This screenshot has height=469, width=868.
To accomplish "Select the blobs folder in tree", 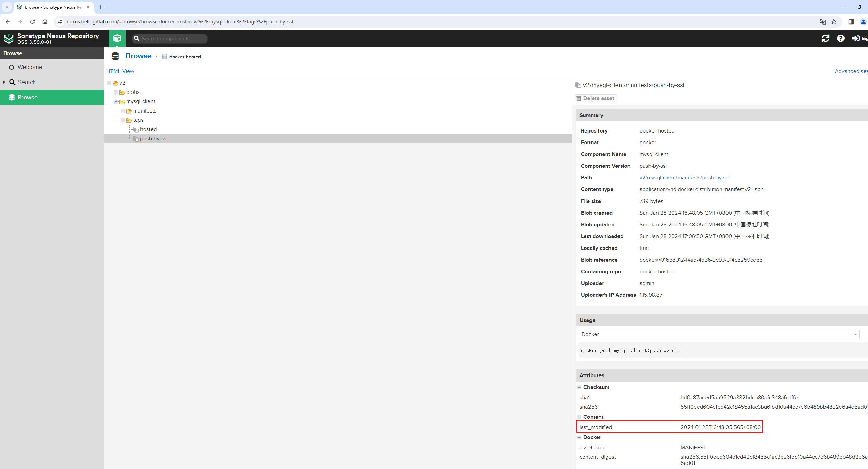I will click(x=133, y=92).
